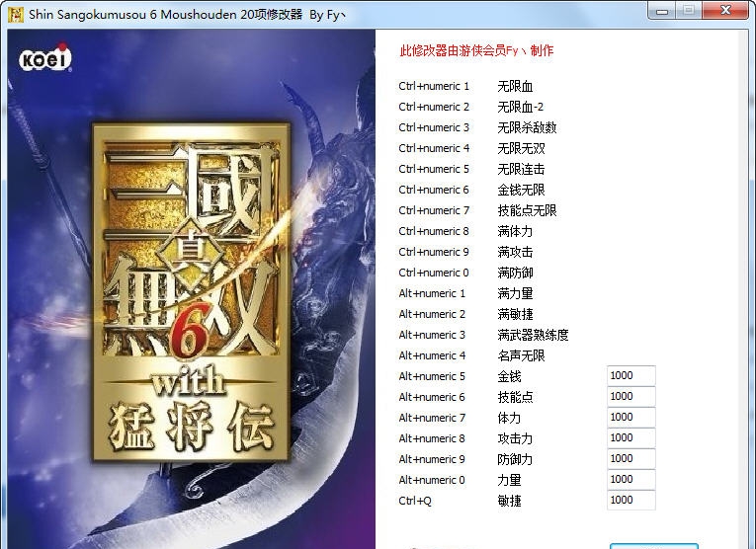756x549 pixels.
Task: Click the Alt+numeric 9 hotkey text
Action: tap(432, 459)
